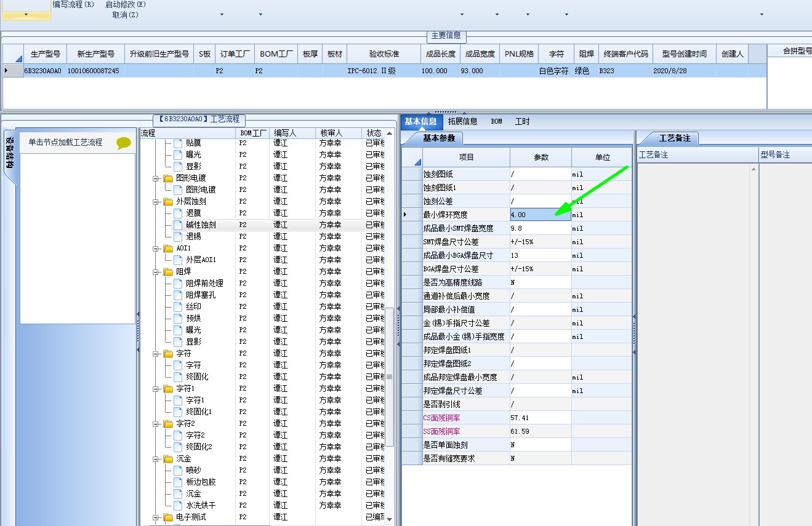Sort by 验收标准 column header
Image resolution: width=812 pixels, height=526 pixels.
tap(384, 54)
